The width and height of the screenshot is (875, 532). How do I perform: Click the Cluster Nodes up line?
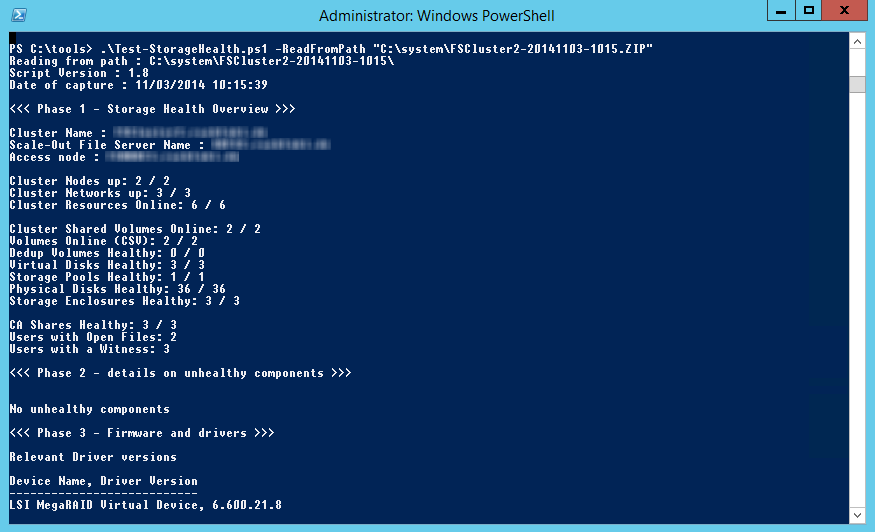pos(89,181)
